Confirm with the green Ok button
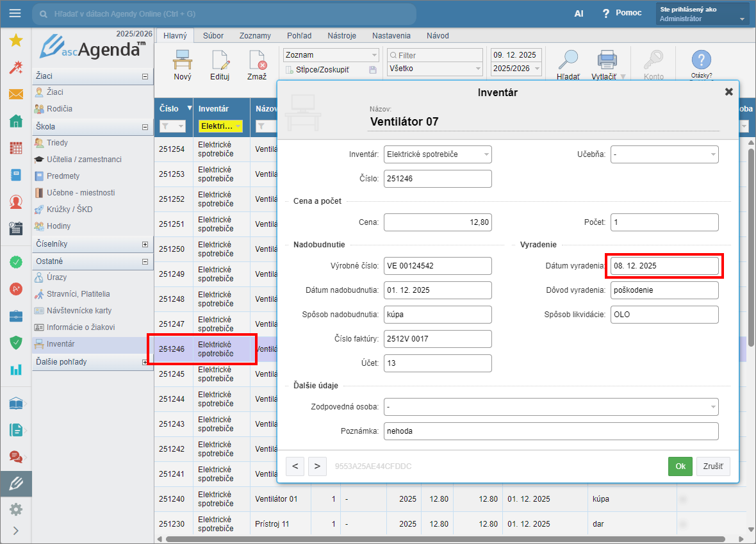The image size is (756, 544). pyautogui.click(x=680, y=466)
